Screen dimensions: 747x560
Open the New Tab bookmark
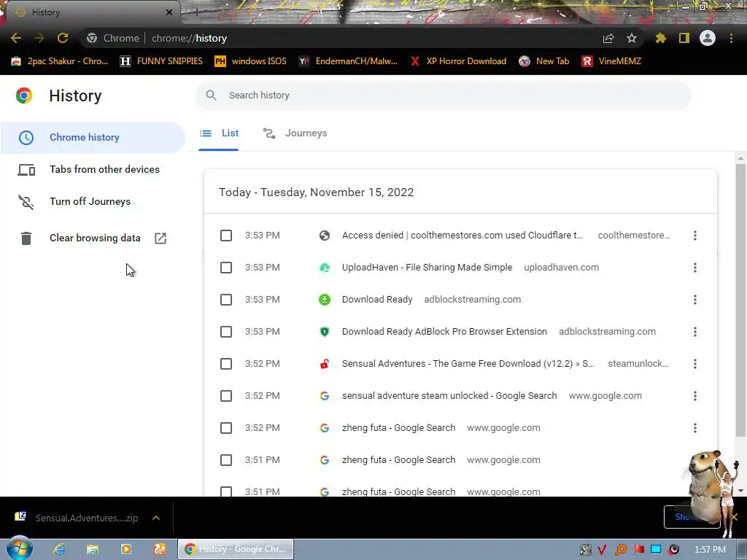pyautogui.click(x=543, y=61)
